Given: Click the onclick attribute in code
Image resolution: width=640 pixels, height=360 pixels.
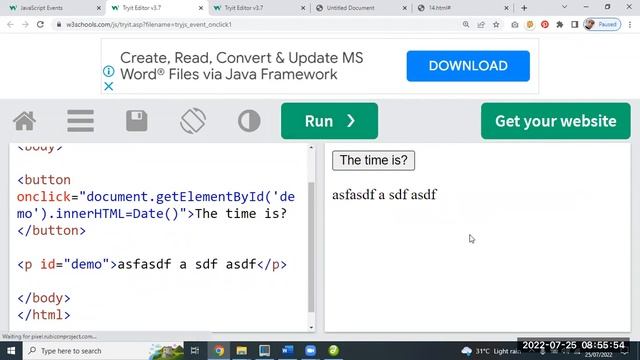Looking at the screenshot, I should [44, 197].
